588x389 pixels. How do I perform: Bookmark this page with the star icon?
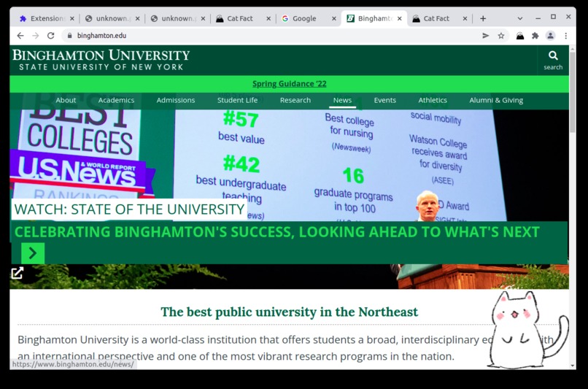point(501,36)
